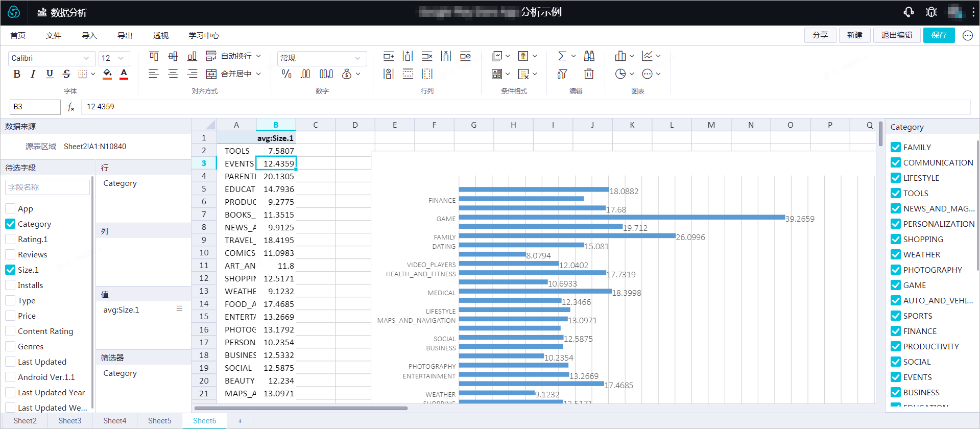The width and height of the screenshot is (980, 429).
Task: Click the find binoculars icon
Action: click(x=589, y=56)
